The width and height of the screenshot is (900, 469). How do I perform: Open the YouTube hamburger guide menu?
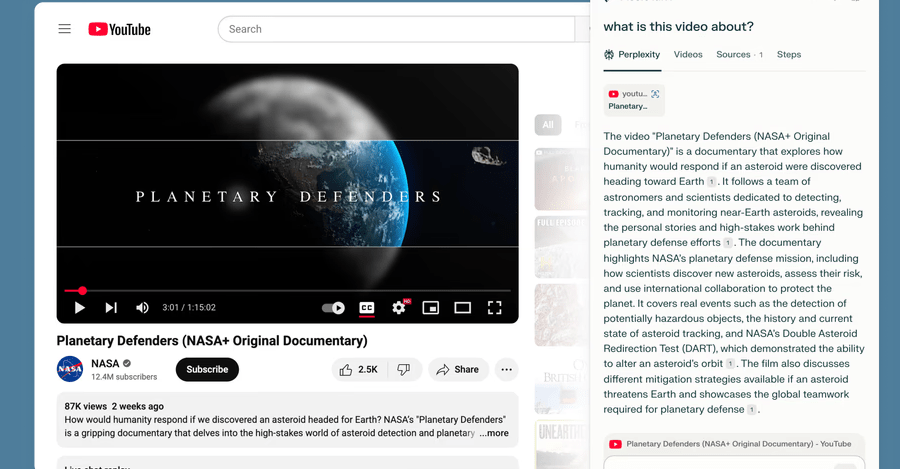65,29
